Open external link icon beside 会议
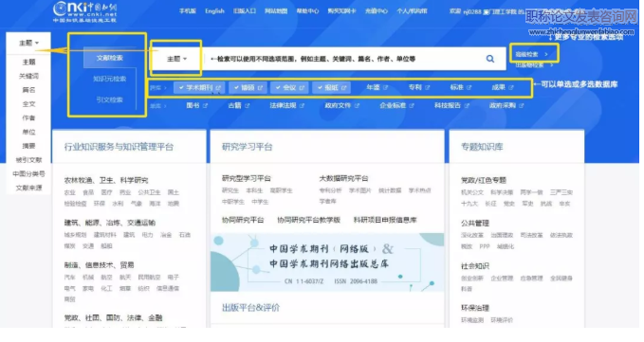 pyautogui.click(x=302, y=88)
